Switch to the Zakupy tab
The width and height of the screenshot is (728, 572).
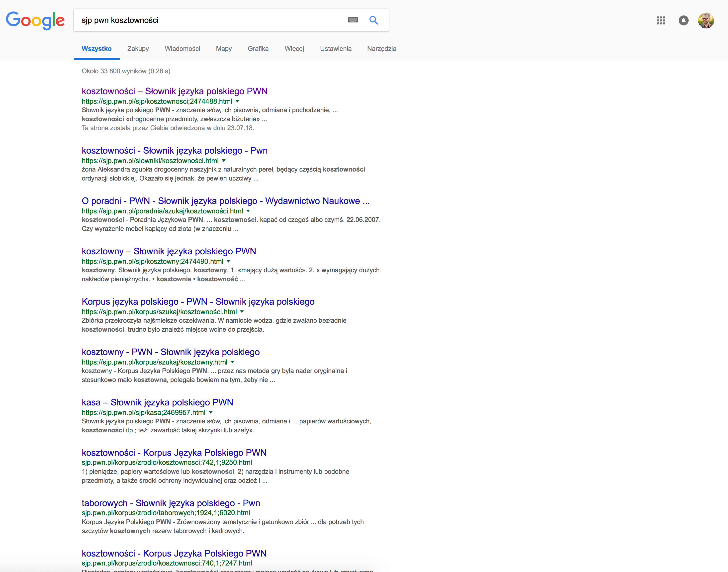point(138,49)
